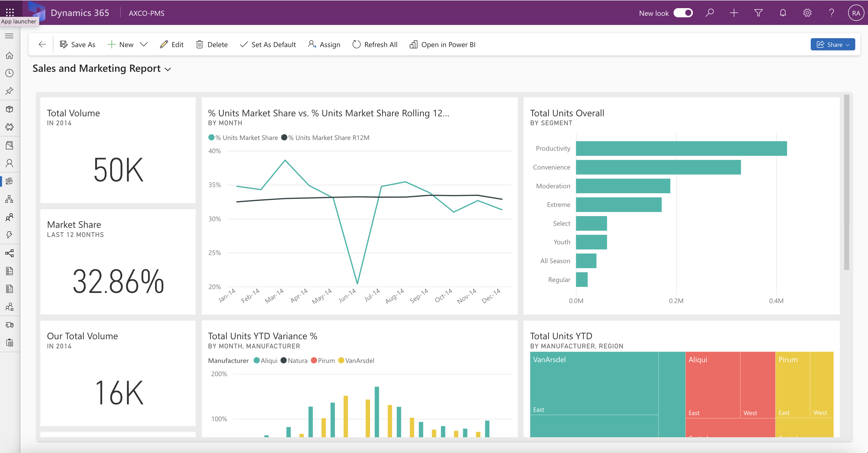Viewport: 868px width, 453px height.
Task: Click the search magnifier icon in header
Action: pos(710,13)
